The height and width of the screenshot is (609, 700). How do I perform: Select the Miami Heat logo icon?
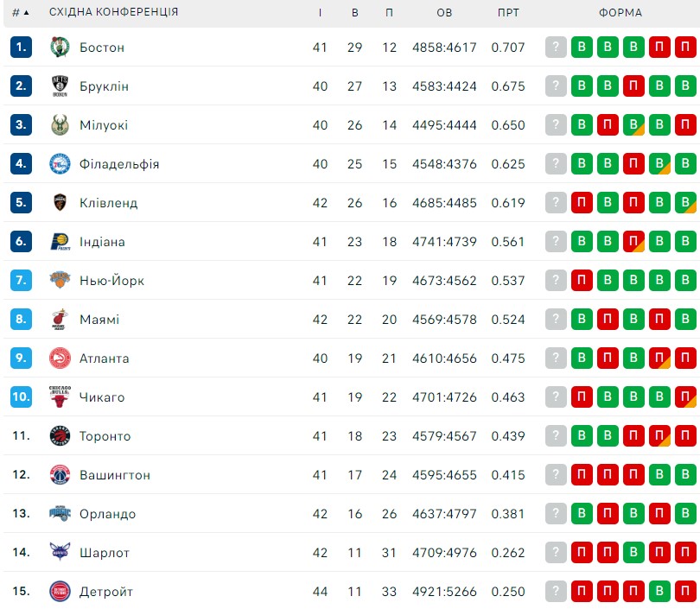pyautogui.click(x=60, y=319)
